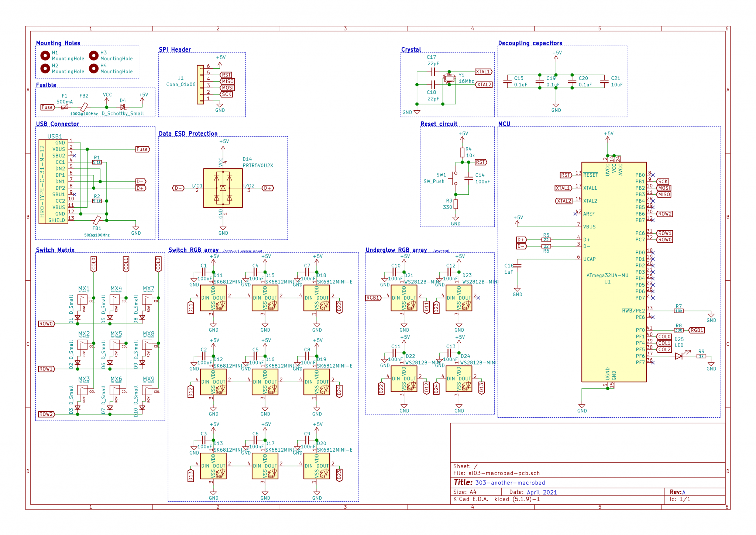Viewport: 756px width, 535px height.
Task: Select the Underglow RGB array heading
Action: pyautogui.click(x=396, y=250)
